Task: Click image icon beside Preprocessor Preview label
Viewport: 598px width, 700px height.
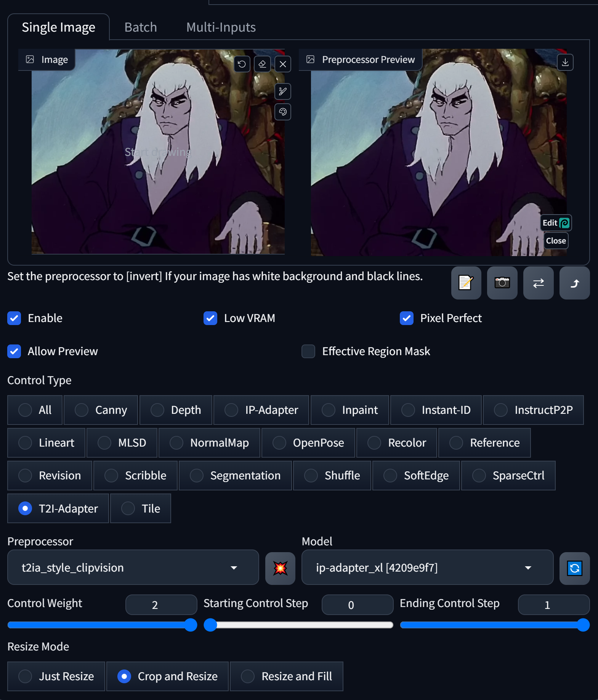Action: pos(311,59)
